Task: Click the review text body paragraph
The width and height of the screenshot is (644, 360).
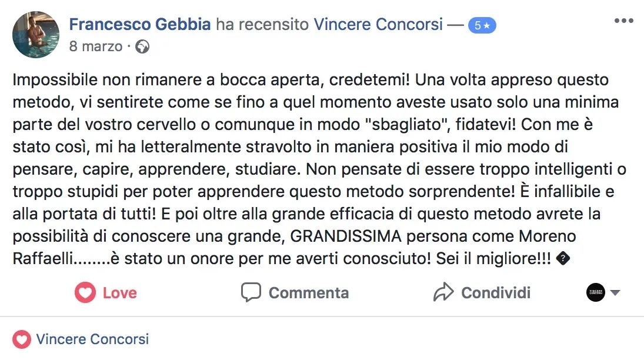Action: [319, 169]
